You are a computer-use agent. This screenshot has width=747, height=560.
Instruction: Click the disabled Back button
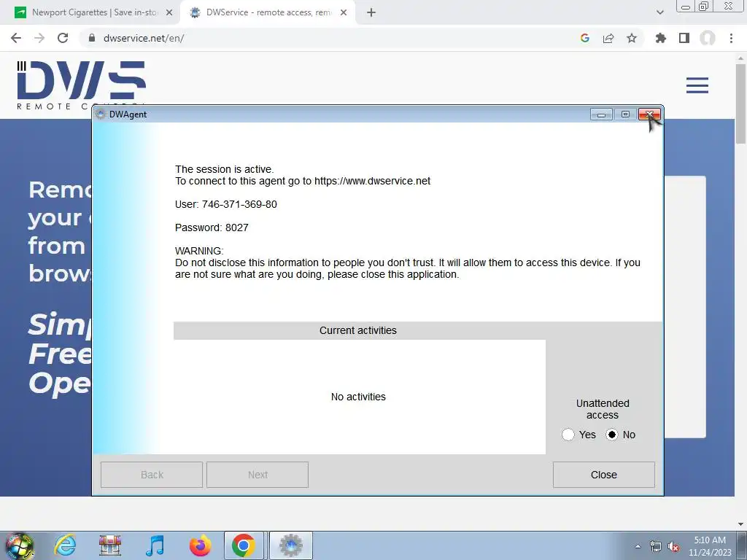tap(152, 475)
